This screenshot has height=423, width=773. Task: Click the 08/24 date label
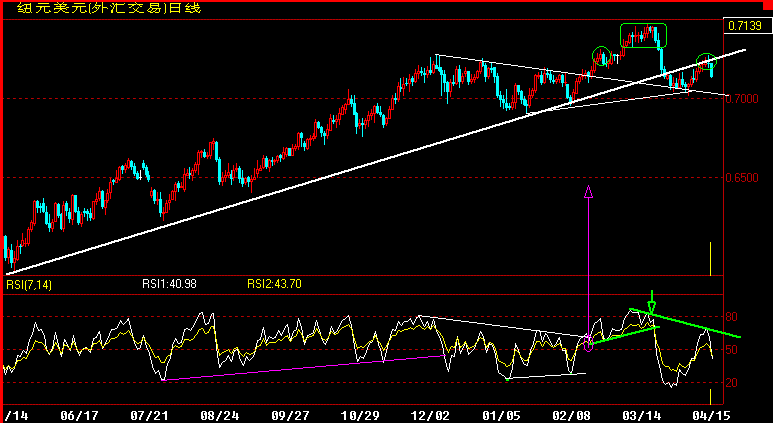[220, 416]
